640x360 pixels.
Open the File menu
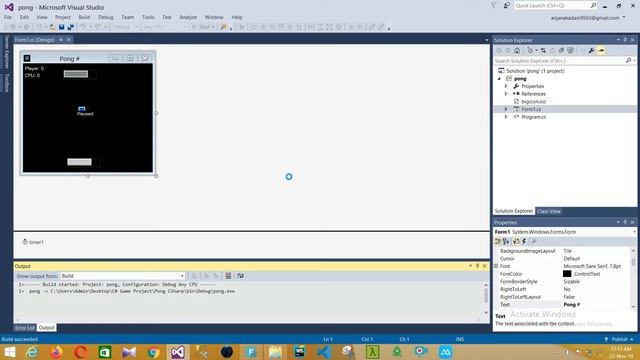8,17
